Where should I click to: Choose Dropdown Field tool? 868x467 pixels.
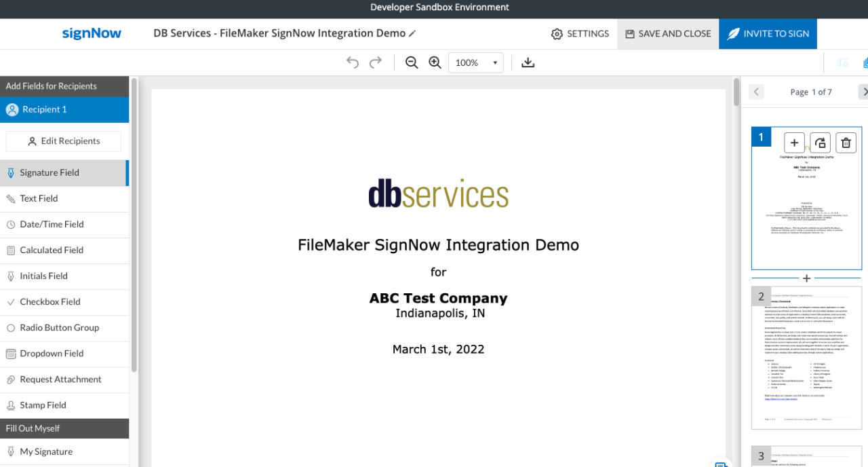pyautogui.click(x=64, y=353)
